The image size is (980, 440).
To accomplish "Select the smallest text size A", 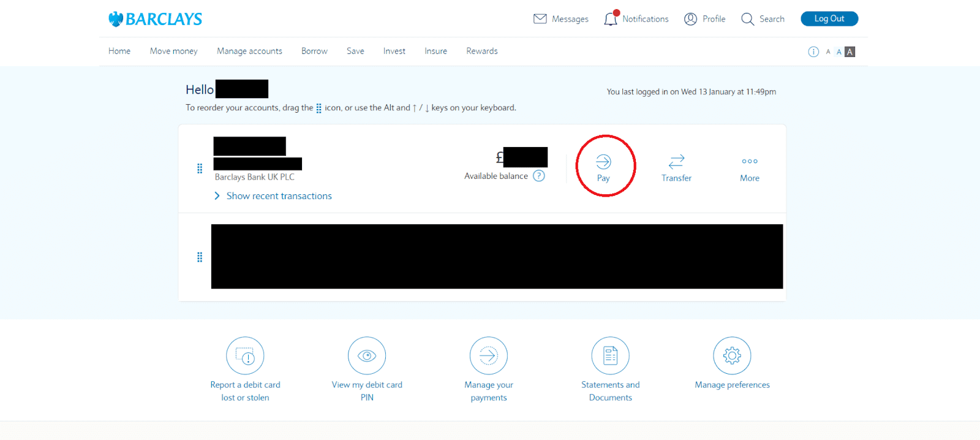I will click(x=828, y=52).
